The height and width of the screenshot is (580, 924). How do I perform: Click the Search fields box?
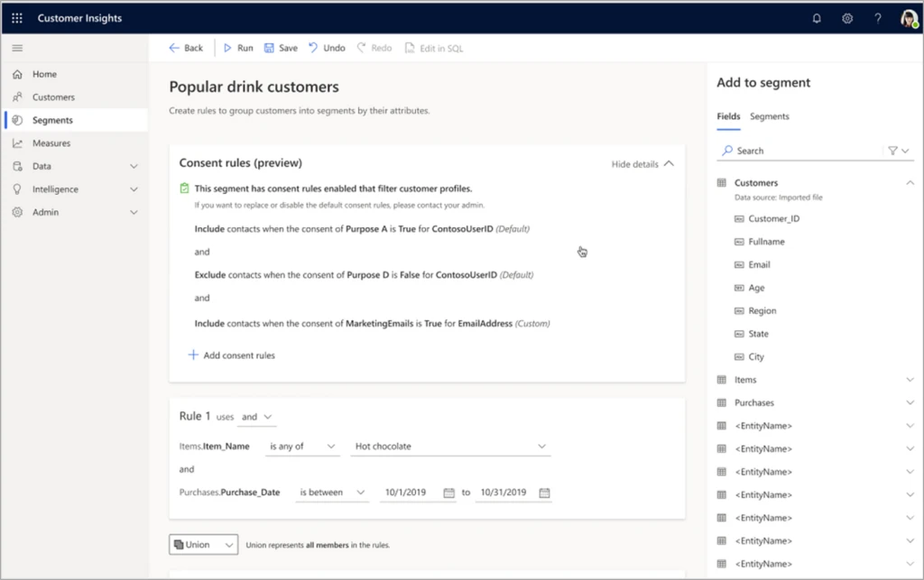pos(801,151)
